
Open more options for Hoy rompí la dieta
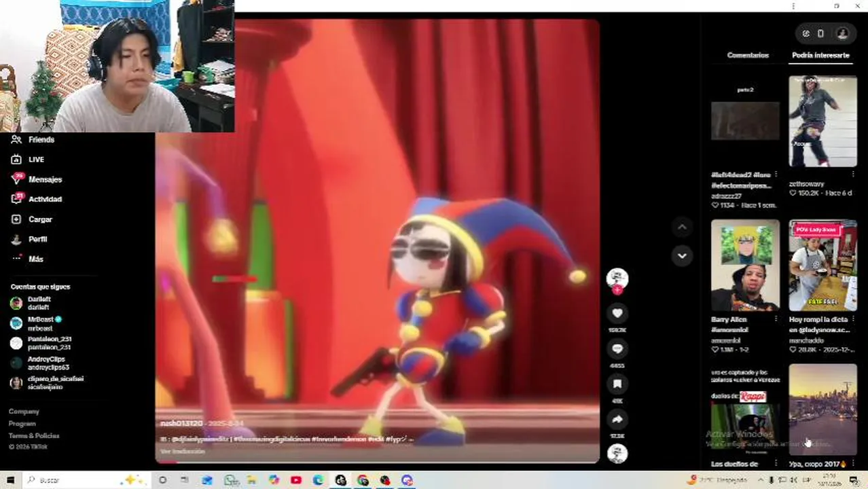(x=853, y=319)
